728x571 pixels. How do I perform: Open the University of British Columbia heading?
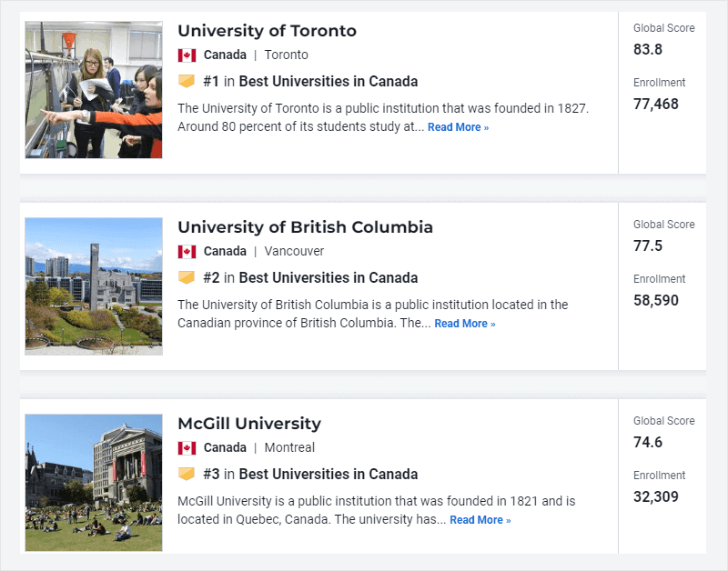click(305, 227)
